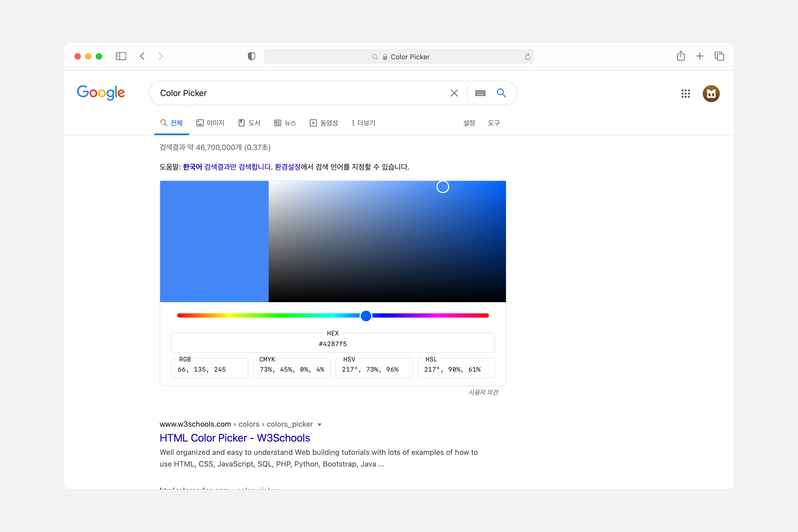Toggle the Safari sidebar

point(121,56)
